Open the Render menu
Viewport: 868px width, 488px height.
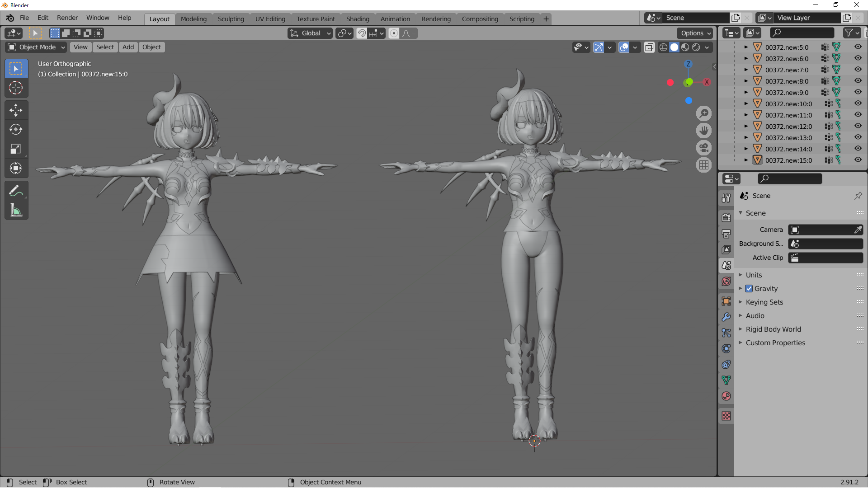point(67,18)
